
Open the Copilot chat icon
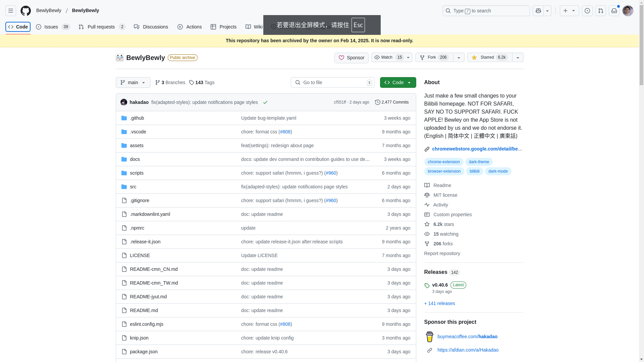coord(538,11)
